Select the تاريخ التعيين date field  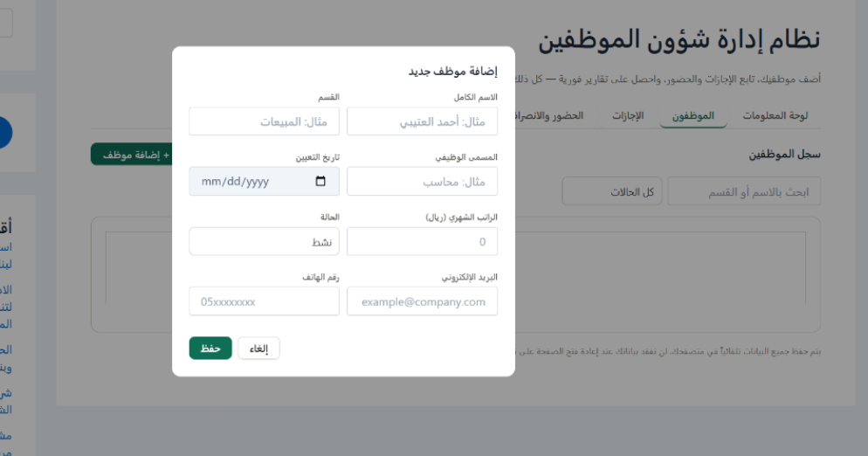coord(264,181)
